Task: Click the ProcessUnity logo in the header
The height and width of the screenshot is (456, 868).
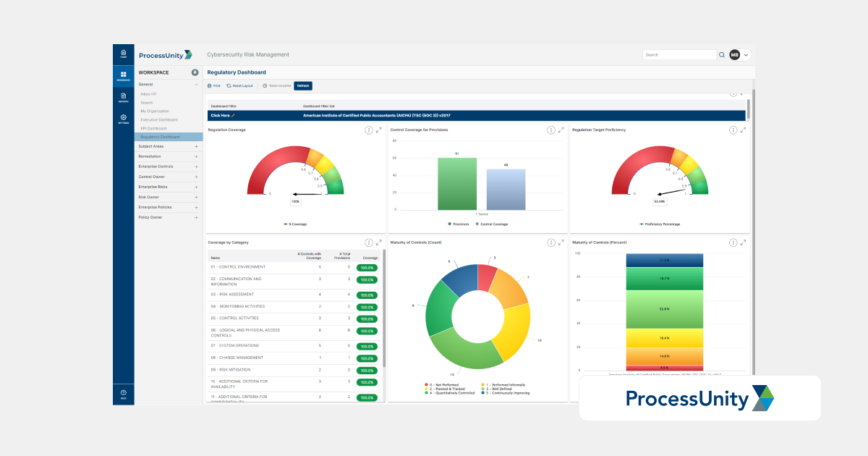Action: coord(165,54)
